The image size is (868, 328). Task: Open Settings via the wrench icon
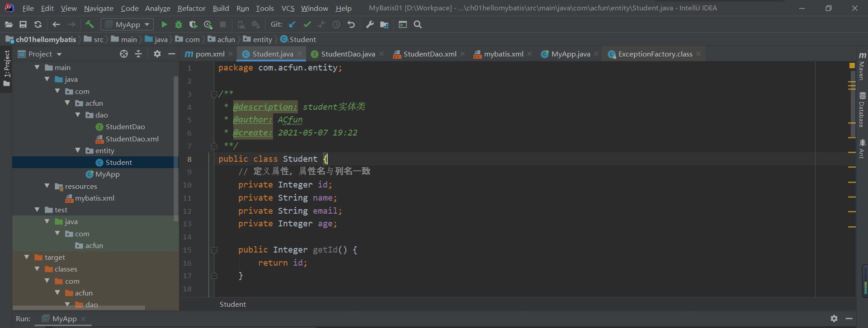point(369,24)
